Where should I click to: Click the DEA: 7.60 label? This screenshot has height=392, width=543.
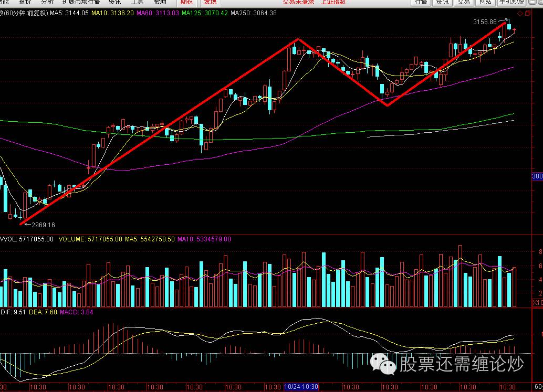43,312
